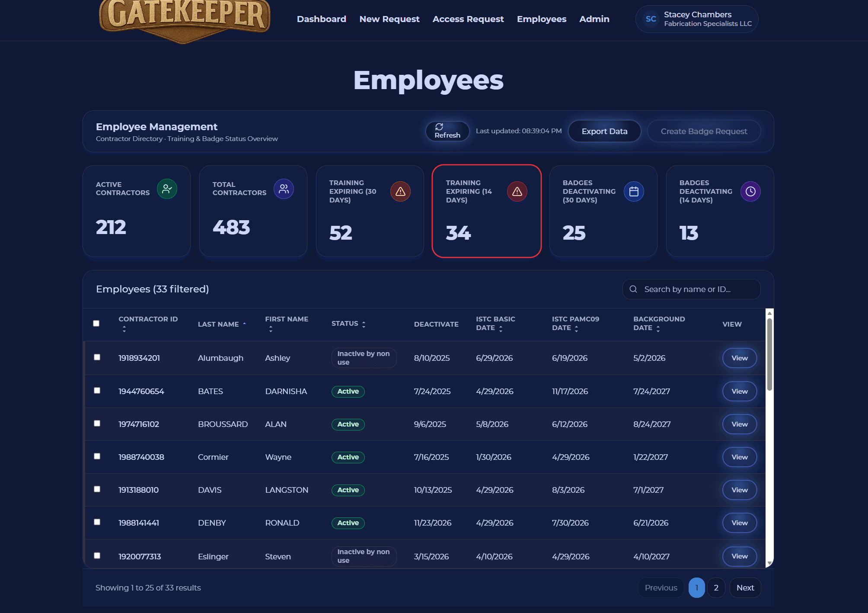Click the table vertical scrollbar thumb

769,354
